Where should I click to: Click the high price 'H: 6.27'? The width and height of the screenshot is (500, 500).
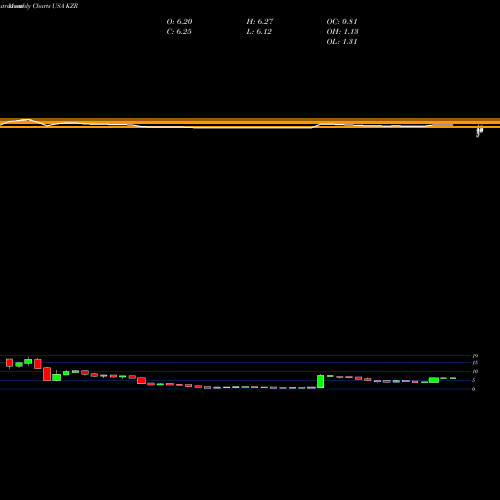pos(260,22)
